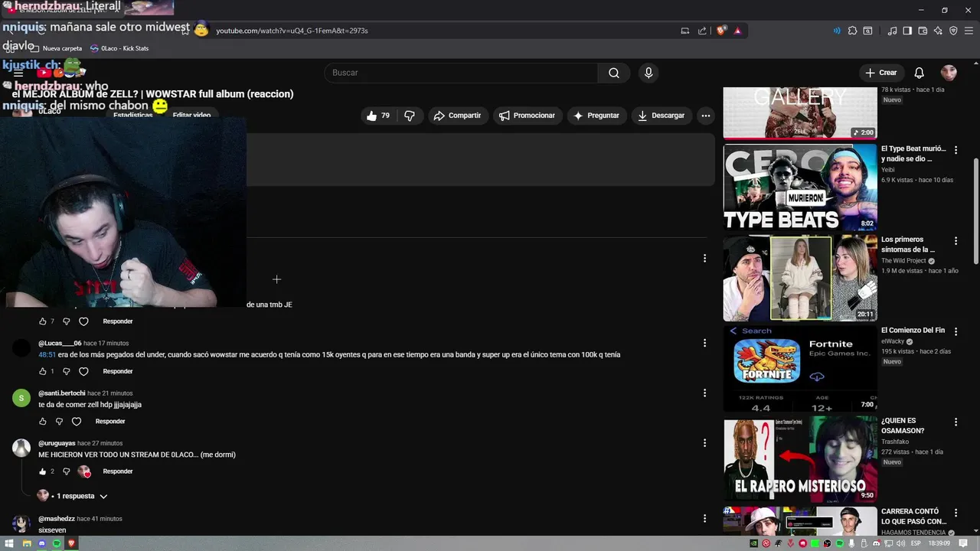Open Windows Start menu
This screenshot has width=980, height=551.
(9, 543)
